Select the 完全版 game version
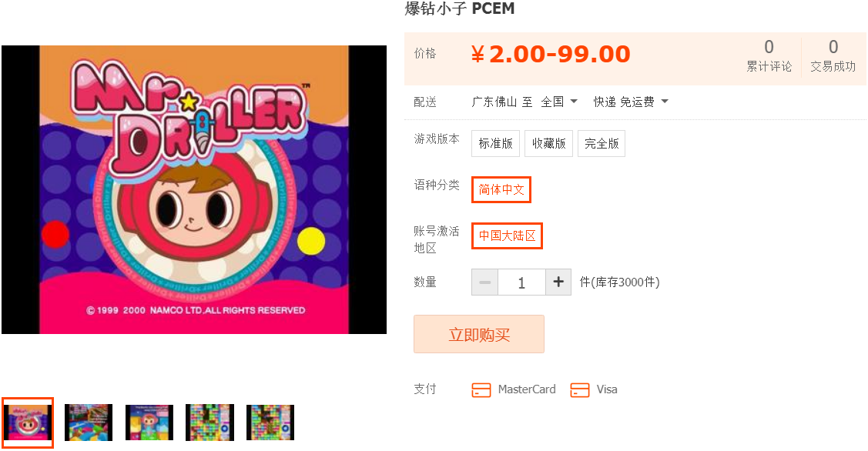 pyautogui.click(x=602, y=143)
